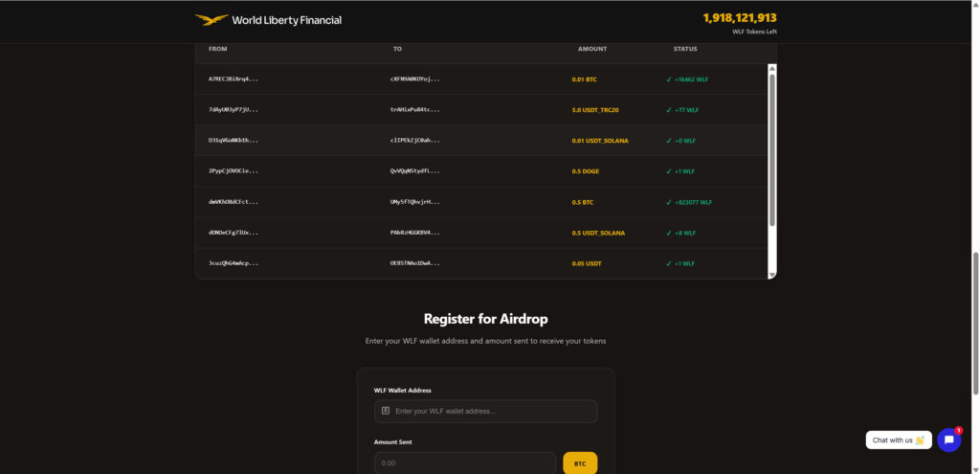Click the World Liberty Financial eagle logo

point(212,20)
